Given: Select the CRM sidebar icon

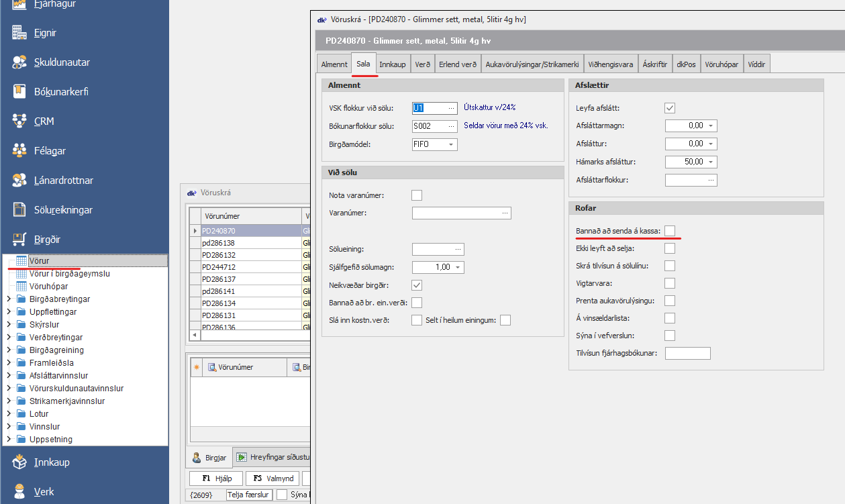Looking at the screenshot, I should [19, 121].
